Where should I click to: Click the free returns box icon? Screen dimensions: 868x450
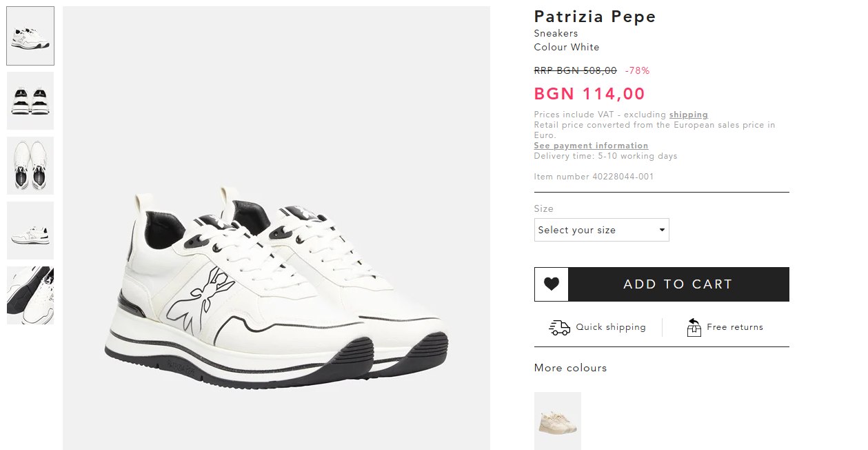(x=694, y=327)
